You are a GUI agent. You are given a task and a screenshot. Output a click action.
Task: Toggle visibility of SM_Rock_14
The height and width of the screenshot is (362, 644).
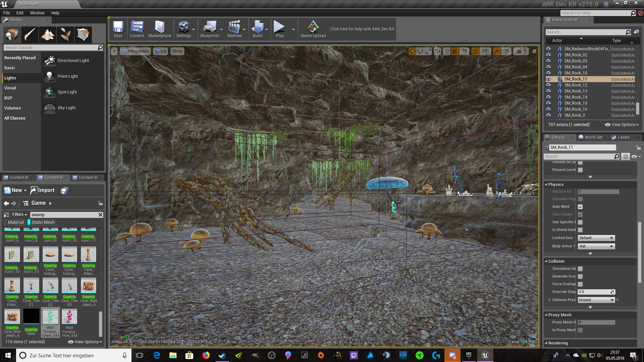click(548, 97)
